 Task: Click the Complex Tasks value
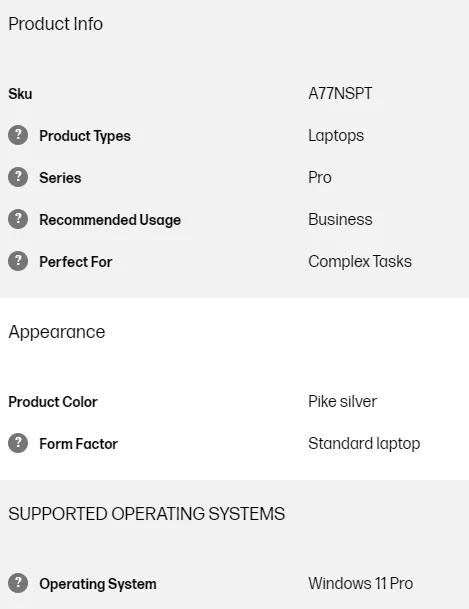click(360, 262)
